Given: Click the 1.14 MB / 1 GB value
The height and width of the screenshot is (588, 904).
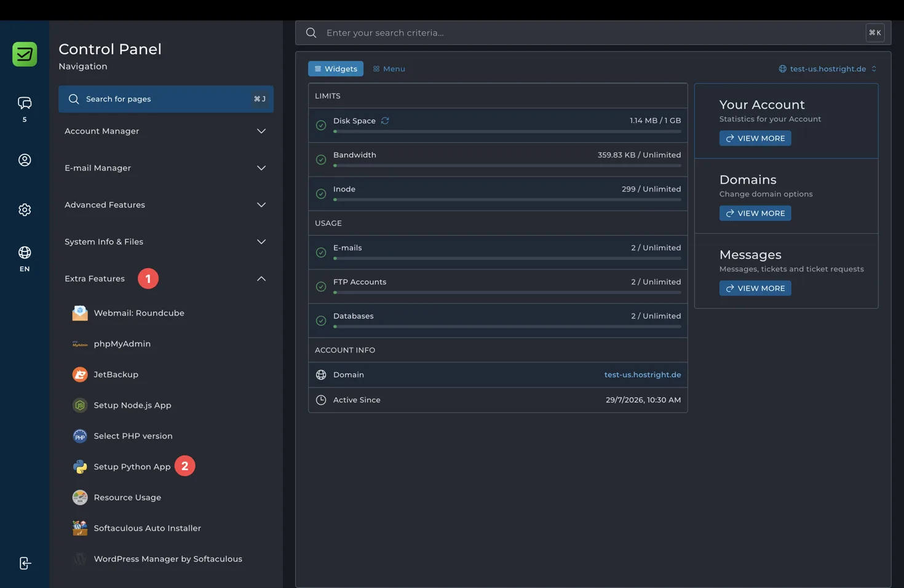Looking at the screenshot, I should (655, 121).
